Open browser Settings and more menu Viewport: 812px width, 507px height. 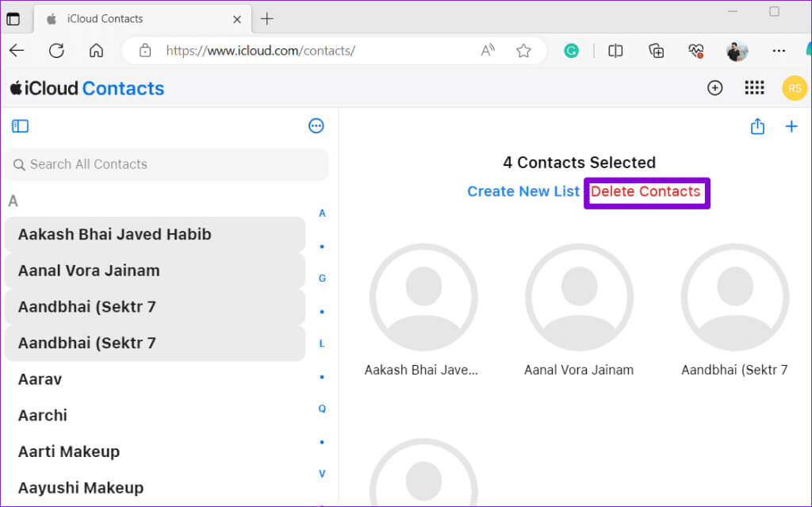[779, 50]
